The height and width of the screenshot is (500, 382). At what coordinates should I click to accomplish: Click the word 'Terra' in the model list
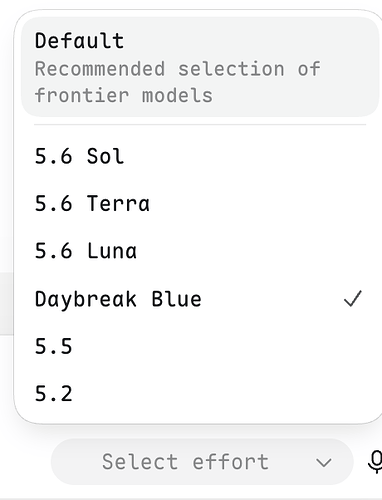pyautogui.click(x=118, y=203)
